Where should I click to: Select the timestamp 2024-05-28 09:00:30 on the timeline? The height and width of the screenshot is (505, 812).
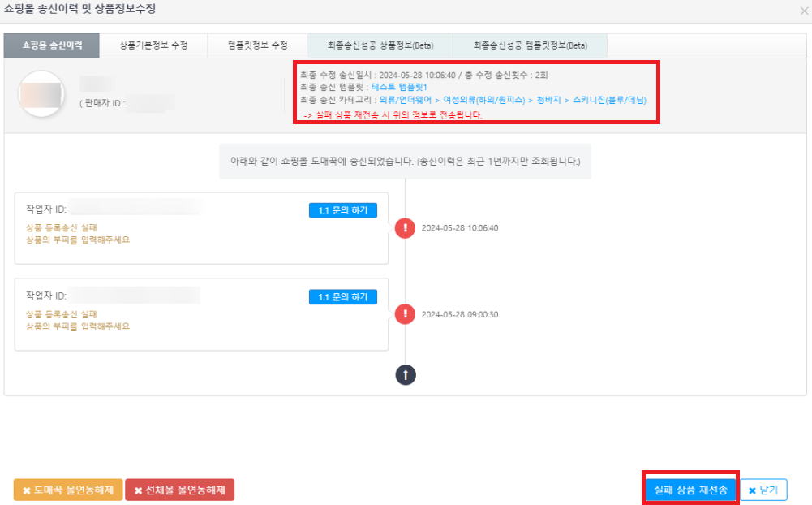[460, 315]
